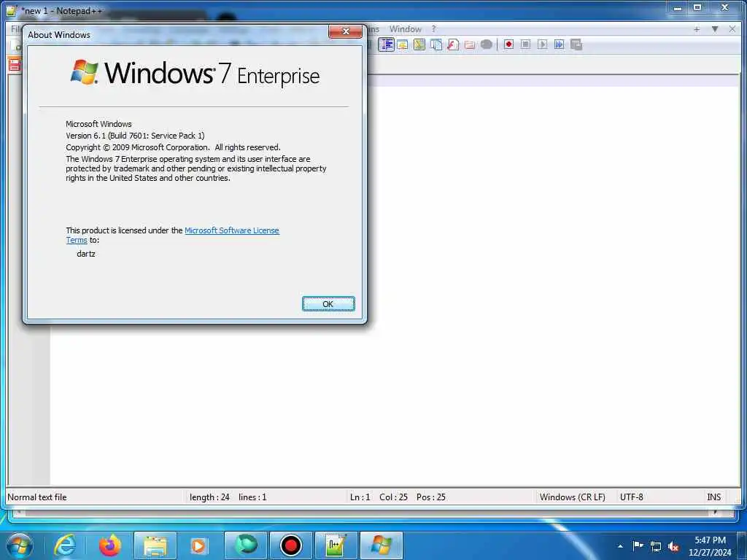
Task: Expand the down-triangle on Notepad++ menu bar
Action: click(715, 29)
